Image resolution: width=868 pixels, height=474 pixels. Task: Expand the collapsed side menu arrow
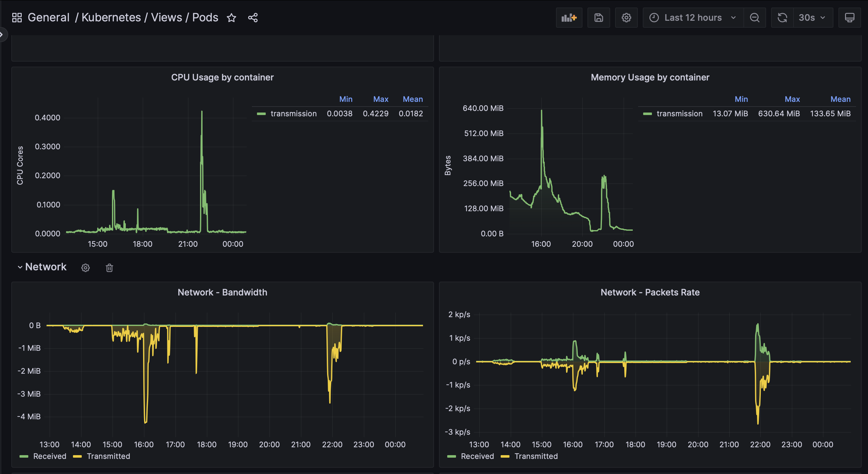point(2,34)
